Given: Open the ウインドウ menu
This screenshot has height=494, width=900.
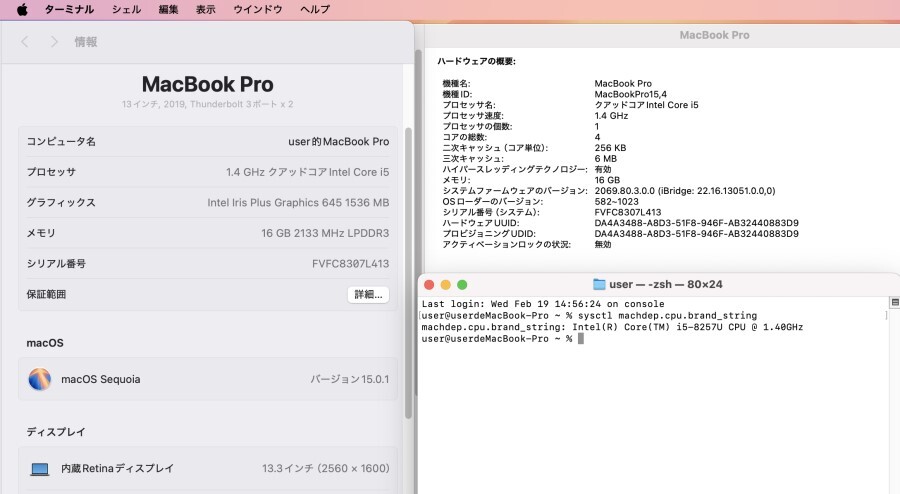Looking at the screenshot, I should click(x=258, y=9).
